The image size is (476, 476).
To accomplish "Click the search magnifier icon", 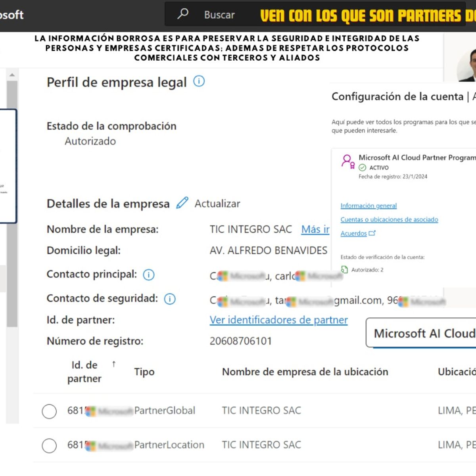I will pyautogui.click(x=182, y=14).
